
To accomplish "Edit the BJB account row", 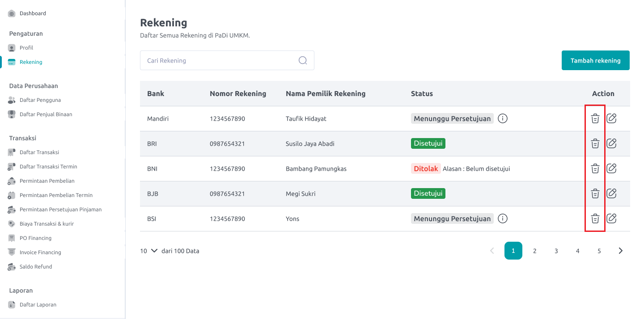I will click(611, 193).
